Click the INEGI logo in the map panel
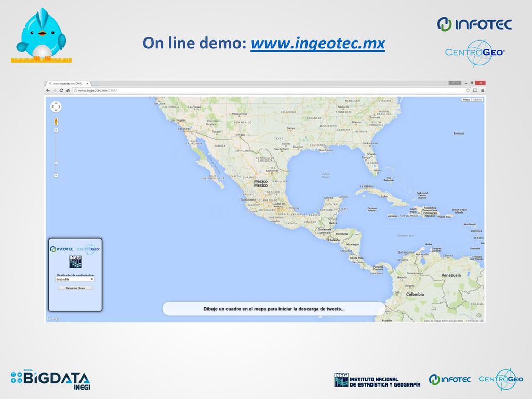The width and height of the screenshot is (532, 399). click(75, 262)
